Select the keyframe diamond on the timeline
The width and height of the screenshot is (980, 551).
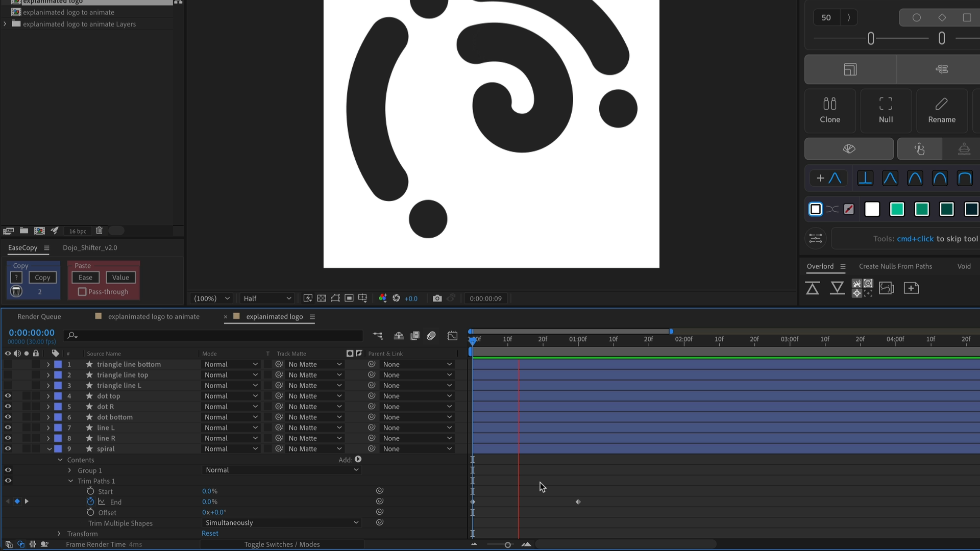578,502
